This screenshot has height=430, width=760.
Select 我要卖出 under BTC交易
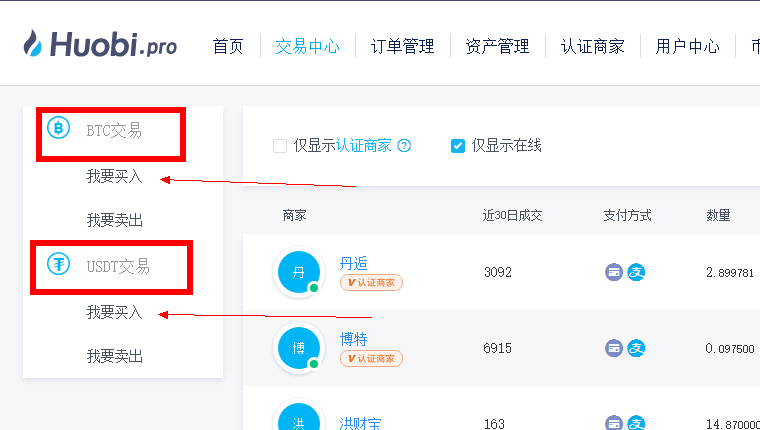click(x=115, y=220)
